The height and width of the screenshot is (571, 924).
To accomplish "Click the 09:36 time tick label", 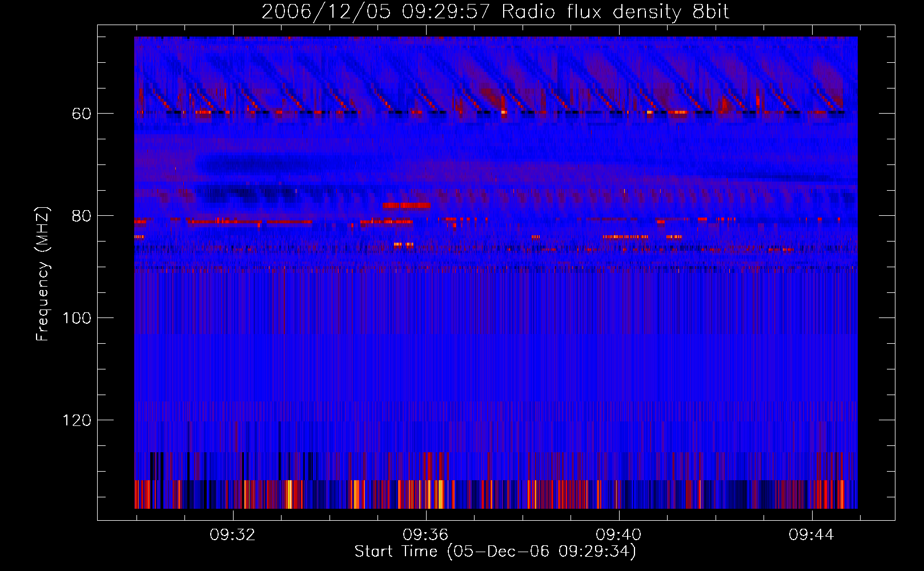I will click(425, 535).
